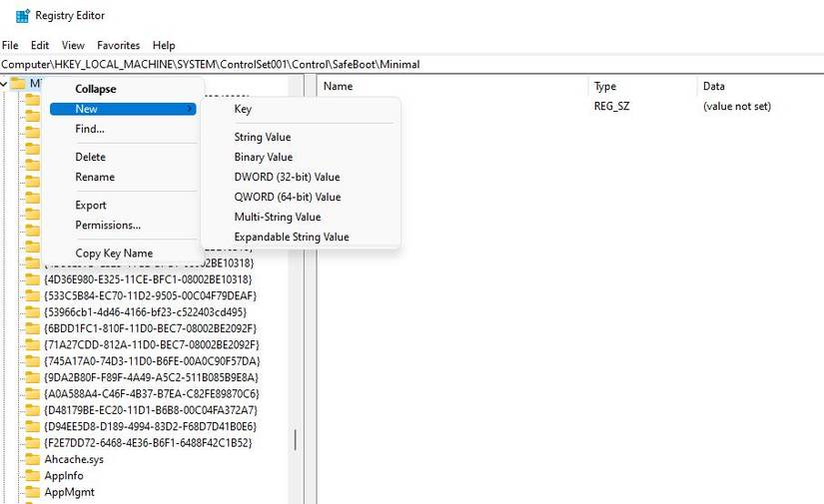Click folder icon of Ahcache.sys key
This screenshot has width=824, height=504.
[x=33, y=459]
